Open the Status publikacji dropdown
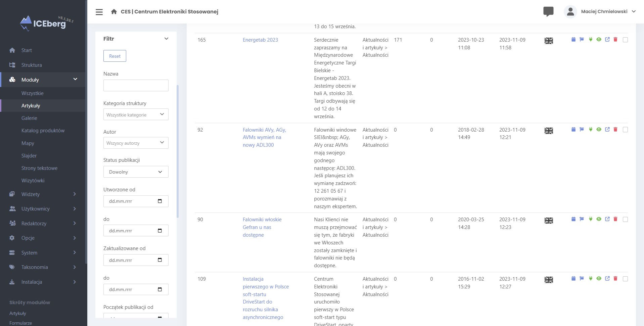 point(136,172)
